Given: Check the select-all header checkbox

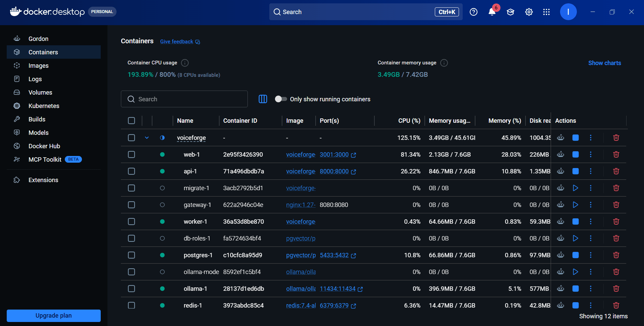Looking at the screenshot, I should [132, 121].
